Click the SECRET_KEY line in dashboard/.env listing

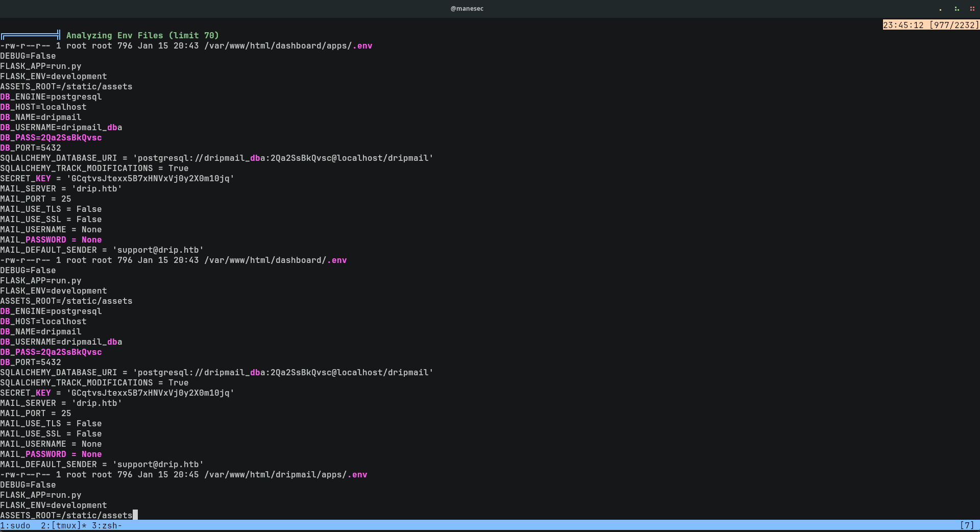coord(117,393)
